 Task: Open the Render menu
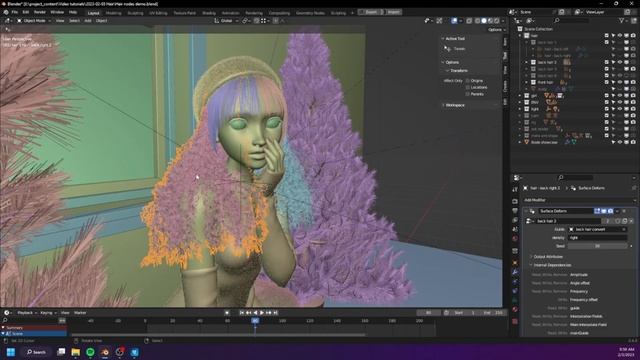pyautogui.click(x=40, y=12)
